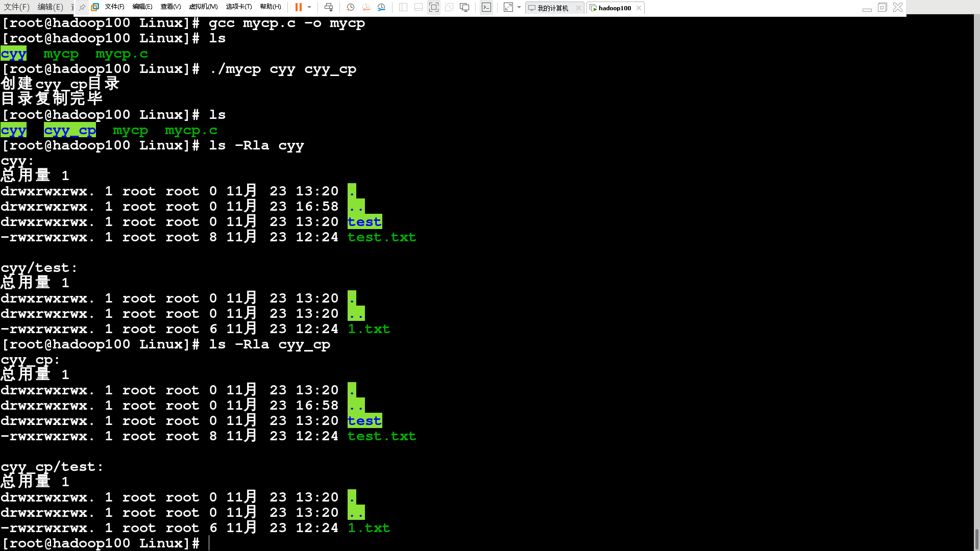Click the highlighted test directory under cyy listing
980x551 pixels.
[x=364, y=222]
